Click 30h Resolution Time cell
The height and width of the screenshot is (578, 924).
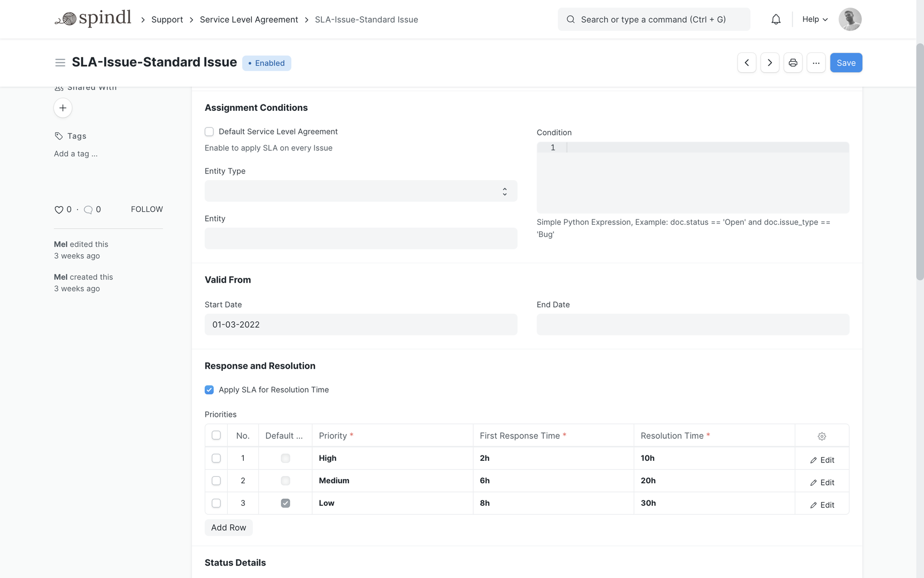tap(714, 503)
